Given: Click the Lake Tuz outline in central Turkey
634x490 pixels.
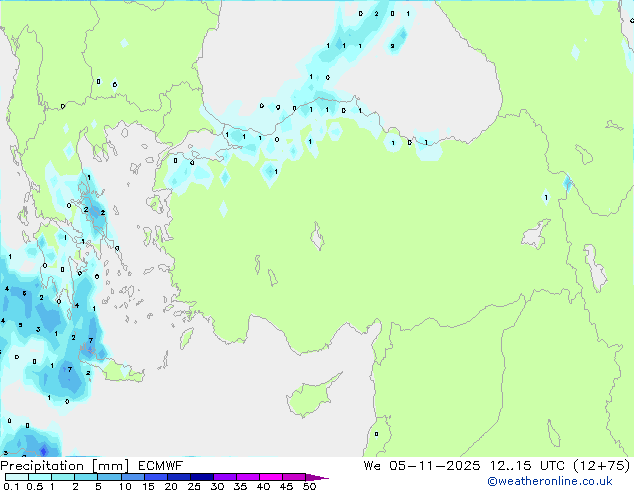Looking at the screenshot, I should pyautogui.click(x=317, y=237).
